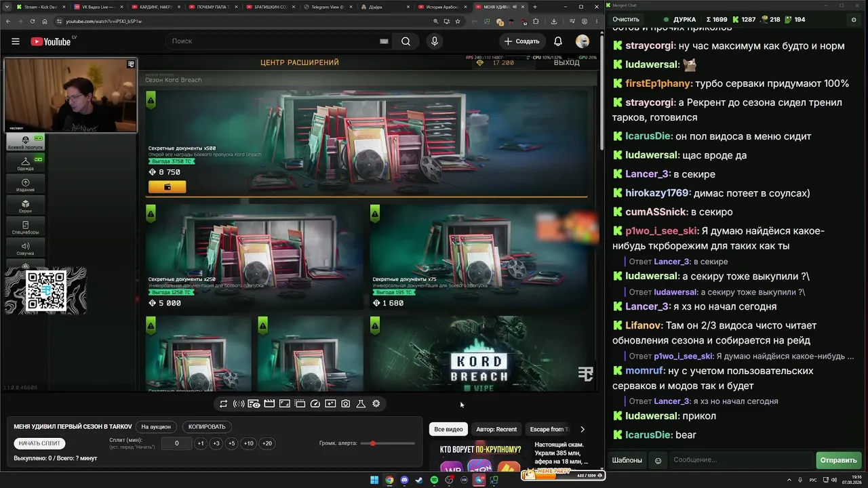
Task: Open the КТО ВОРУЕТ ПО-КРУПНОМУ video thumbnail
Action: [481, 457]
